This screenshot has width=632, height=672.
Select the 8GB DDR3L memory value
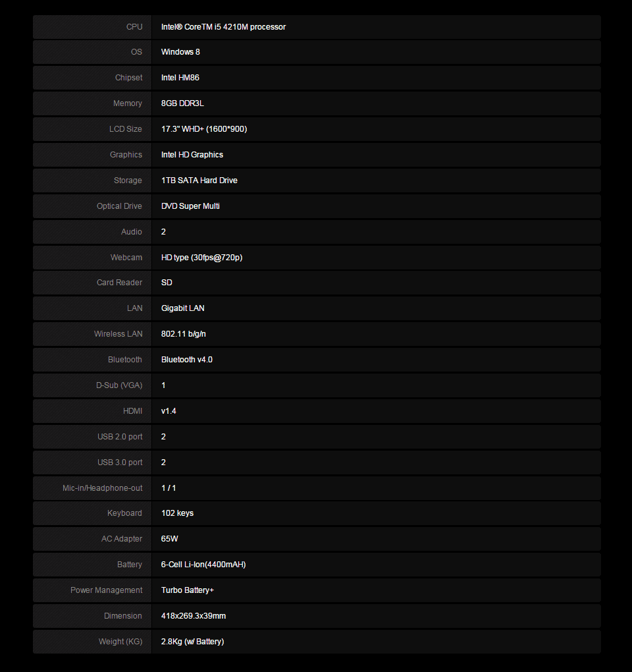[x=182, y=103]
